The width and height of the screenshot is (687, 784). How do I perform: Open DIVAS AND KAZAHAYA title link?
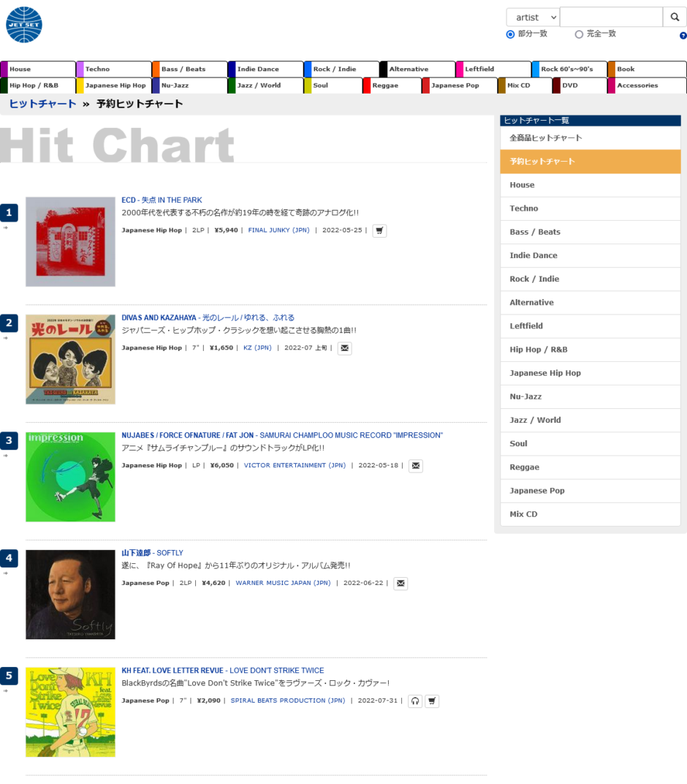click(x=208, y=317)
